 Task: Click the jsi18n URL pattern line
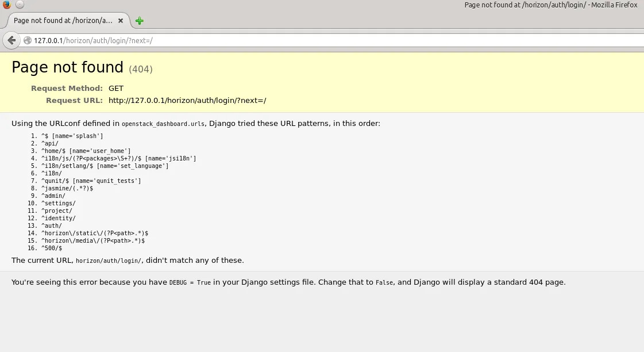pyautogui.click(x=119, y=158)
